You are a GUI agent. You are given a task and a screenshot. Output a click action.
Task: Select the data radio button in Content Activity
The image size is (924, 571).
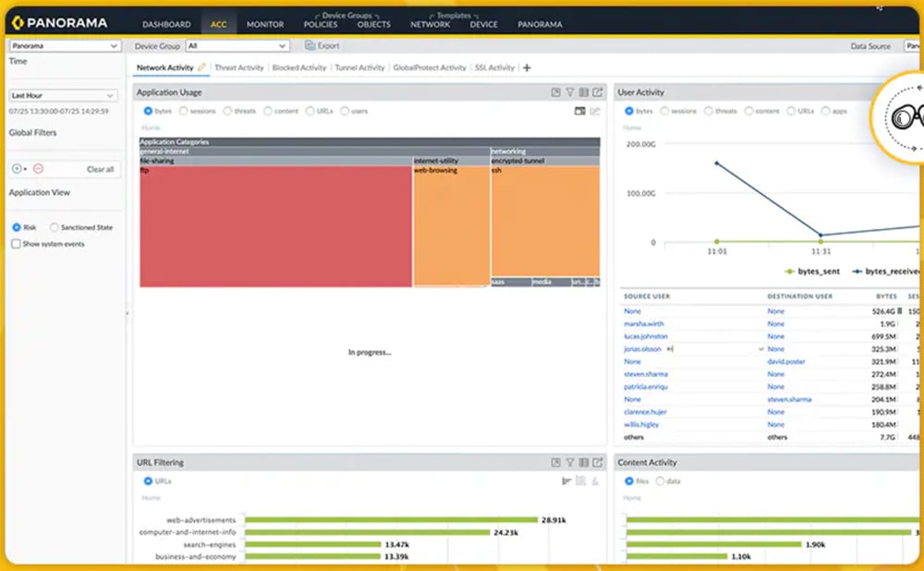point(660,481)
